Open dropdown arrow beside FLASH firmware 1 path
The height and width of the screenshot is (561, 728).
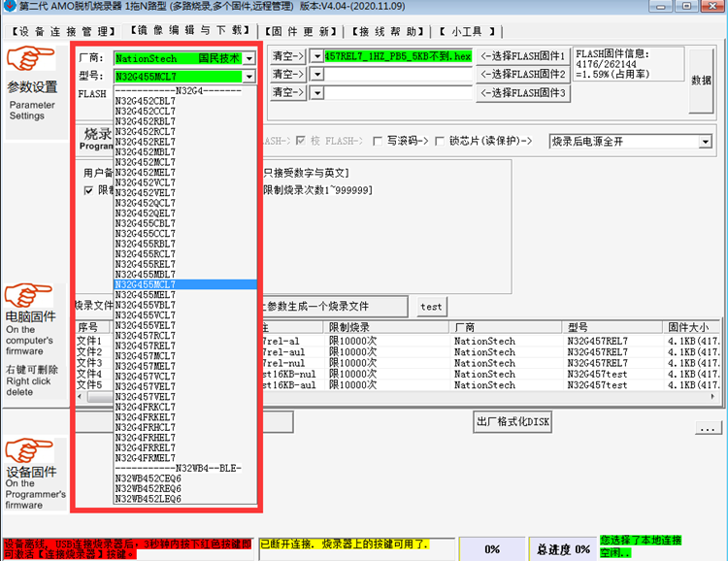316,56
